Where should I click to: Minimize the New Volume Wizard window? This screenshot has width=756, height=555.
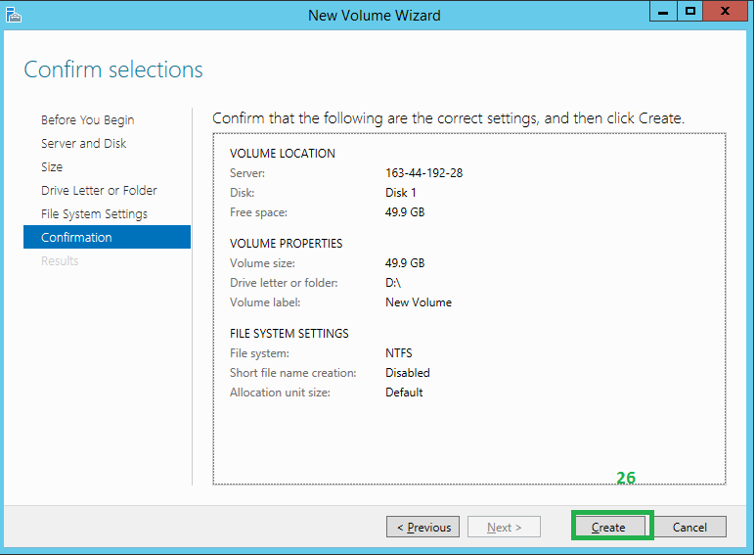coord(664,12)
